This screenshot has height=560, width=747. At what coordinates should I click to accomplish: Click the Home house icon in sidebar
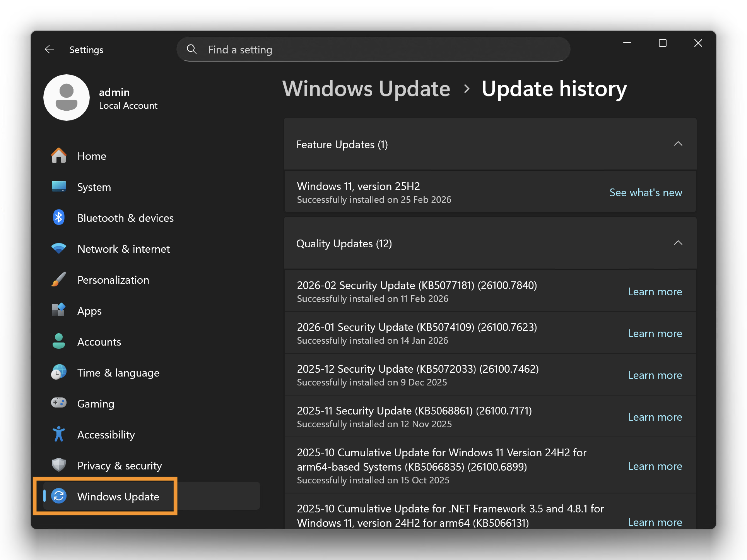coord(59,156)
